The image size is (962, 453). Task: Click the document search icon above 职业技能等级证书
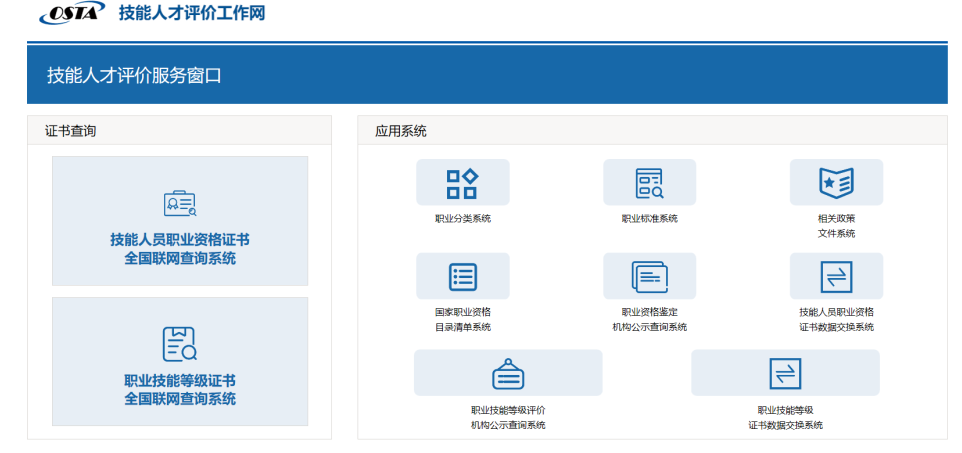tap(180, 344)
